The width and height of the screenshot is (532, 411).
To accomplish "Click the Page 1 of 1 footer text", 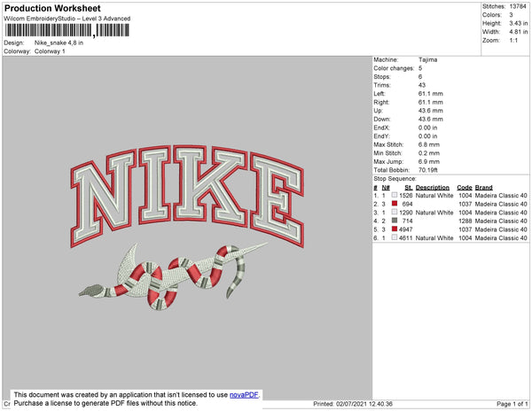I will pos(512,404).
